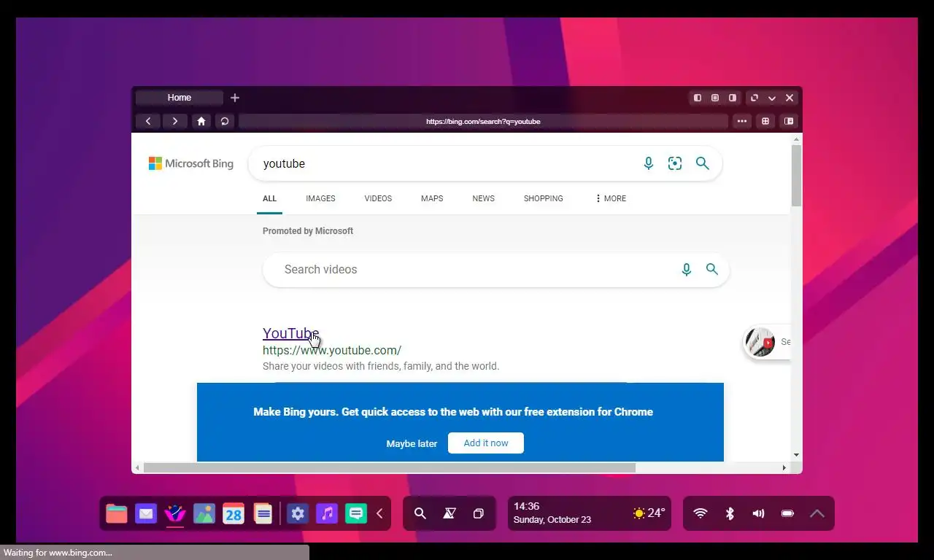
Task: Click the browser address bar URL
Action: [x=483, y=121]
